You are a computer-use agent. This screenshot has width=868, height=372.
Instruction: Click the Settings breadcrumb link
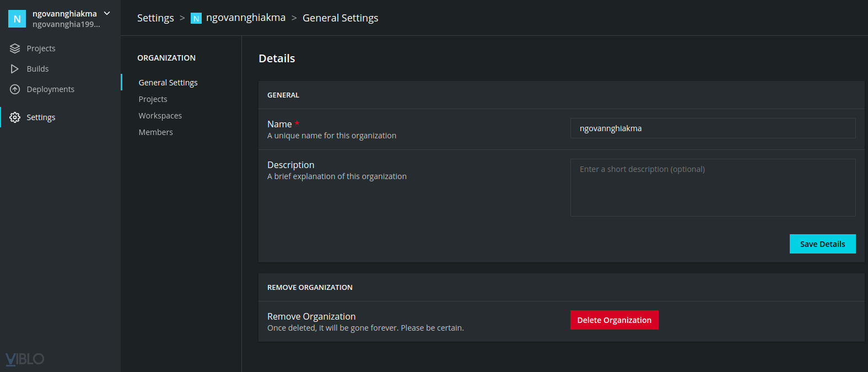(155, 18)
